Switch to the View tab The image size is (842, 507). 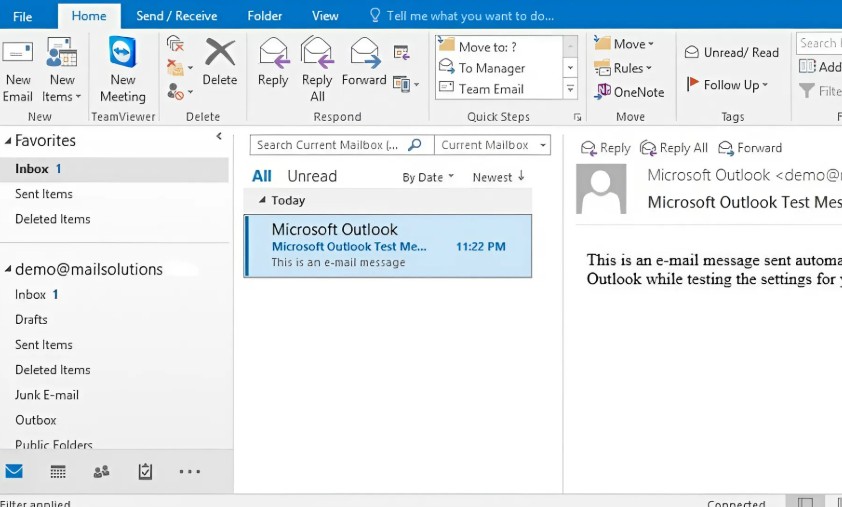point(325,16)
